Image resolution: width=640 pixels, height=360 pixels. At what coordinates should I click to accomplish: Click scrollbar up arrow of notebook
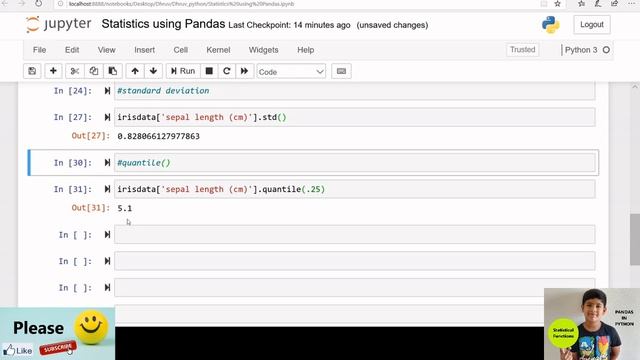[635, 87]
